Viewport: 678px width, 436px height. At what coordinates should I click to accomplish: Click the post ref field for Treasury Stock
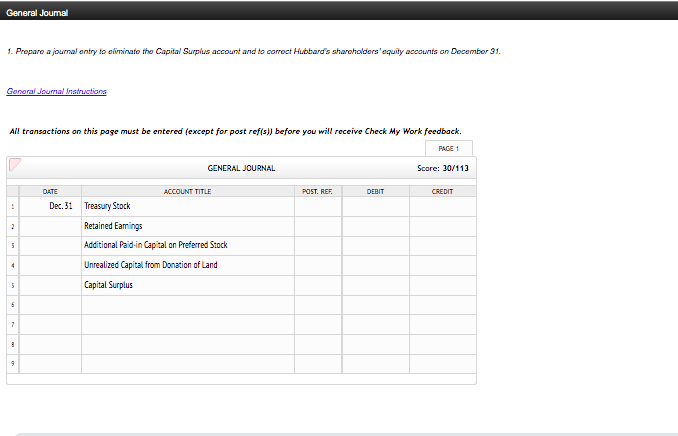pos(318,206)
